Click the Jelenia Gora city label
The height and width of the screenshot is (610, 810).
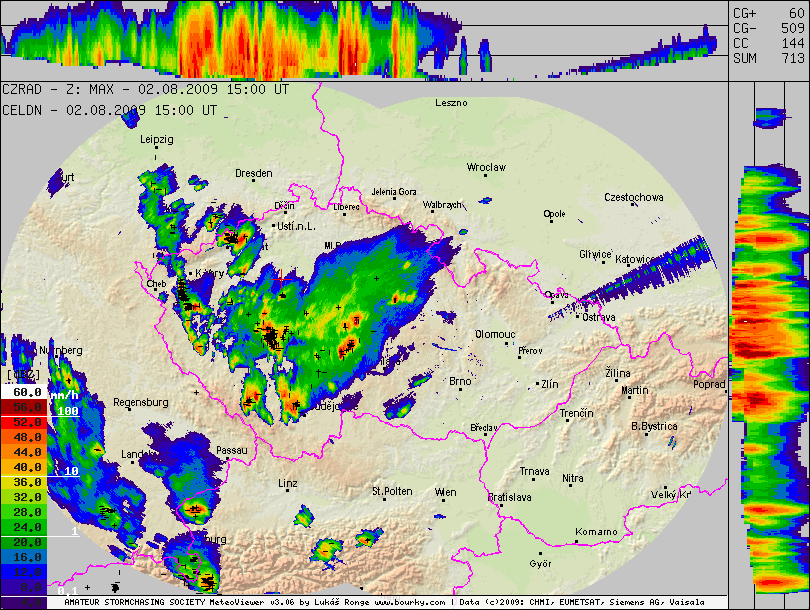click(x=394, y=192)
